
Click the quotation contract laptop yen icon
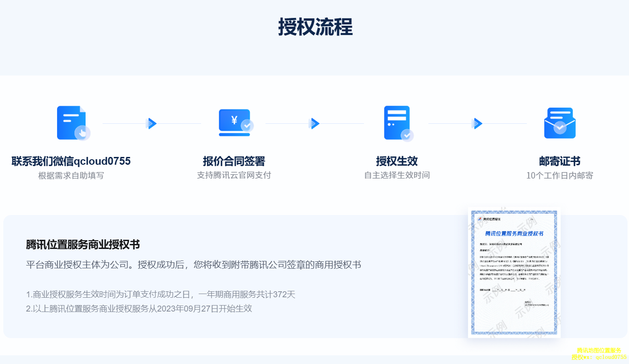tap(236, 123)
